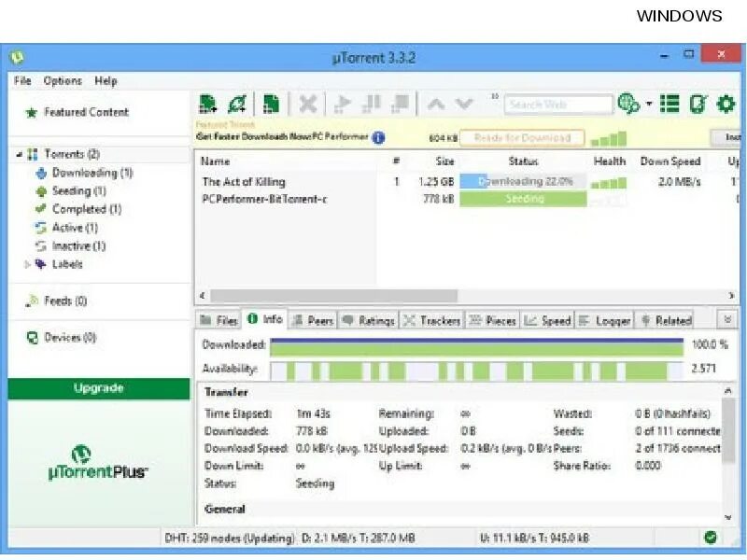Click the green Seeding status bar

[523, 199]
